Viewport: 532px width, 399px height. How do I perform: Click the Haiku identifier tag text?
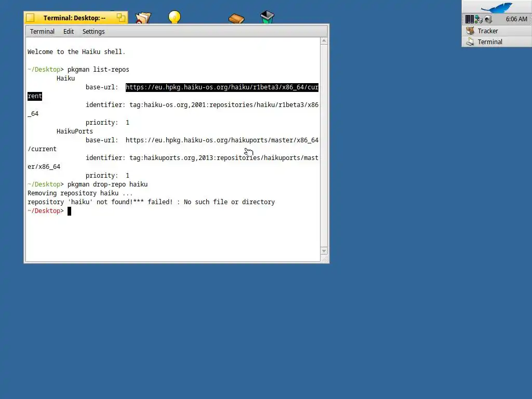pos(224,105)
